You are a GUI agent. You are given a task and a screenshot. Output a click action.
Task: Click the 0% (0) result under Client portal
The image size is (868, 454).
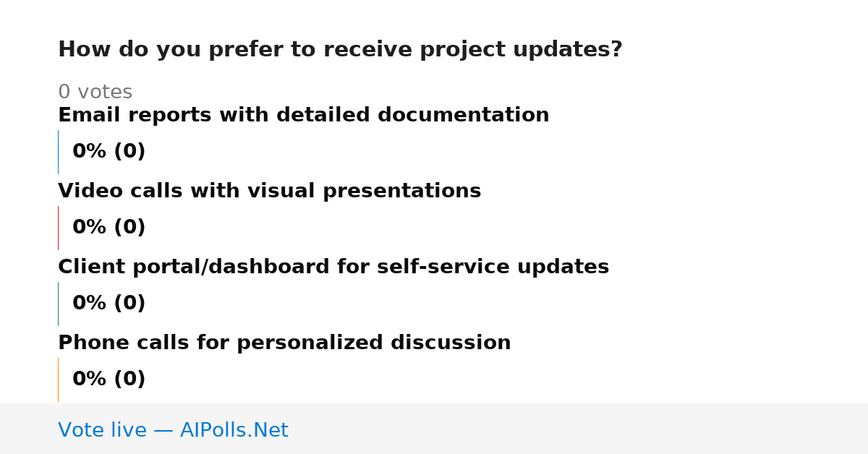point(109,303)
